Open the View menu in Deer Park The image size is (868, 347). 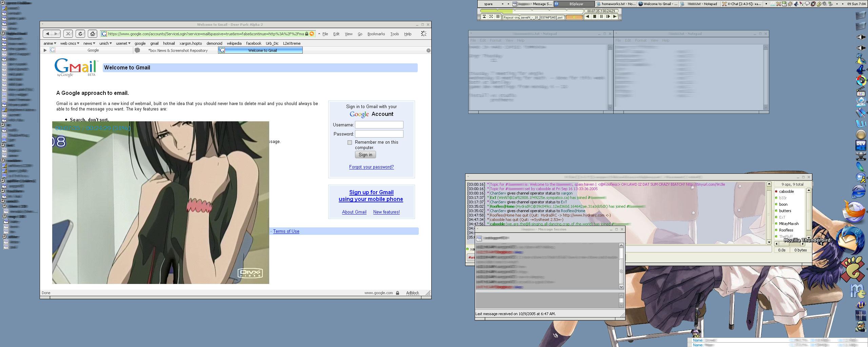click(x=349, y=34)
